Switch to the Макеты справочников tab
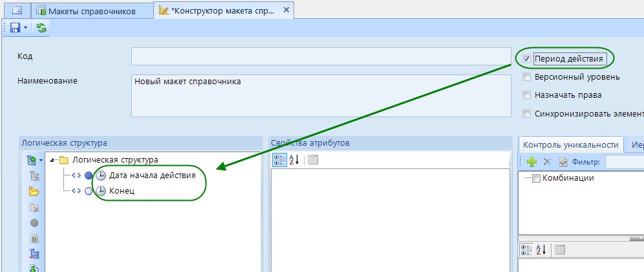Image resolution: width=644 pixels, height=272 pixels. pos(85,11)
